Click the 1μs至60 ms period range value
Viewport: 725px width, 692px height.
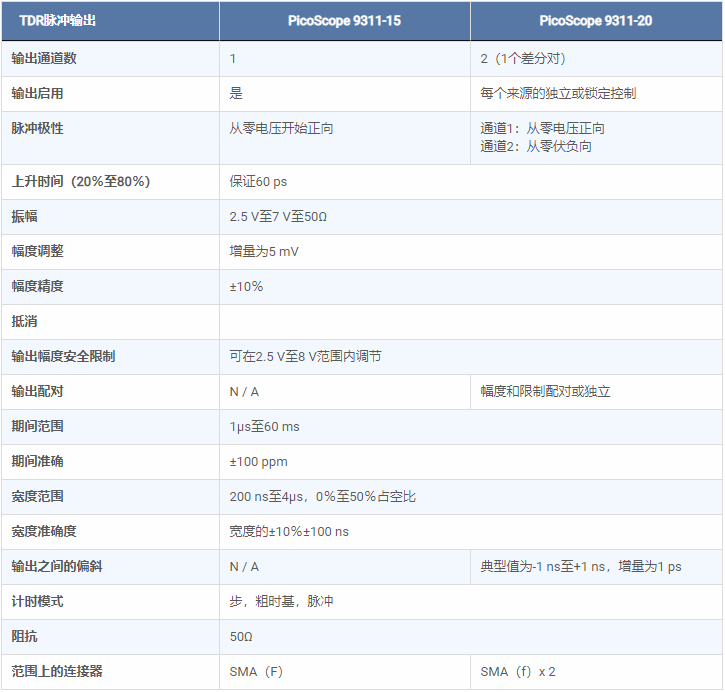[264, 426]
